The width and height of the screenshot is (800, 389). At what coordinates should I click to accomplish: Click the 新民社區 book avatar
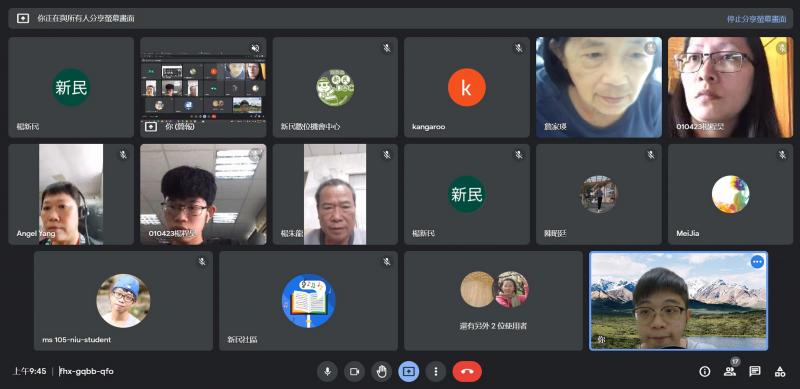pyautogui.click(x=308, y=301)
